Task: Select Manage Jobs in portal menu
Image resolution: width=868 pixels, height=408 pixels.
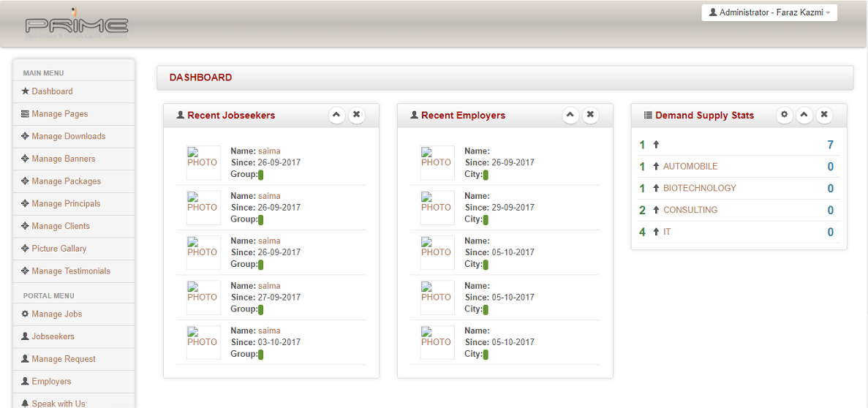Action: [56, 314]
